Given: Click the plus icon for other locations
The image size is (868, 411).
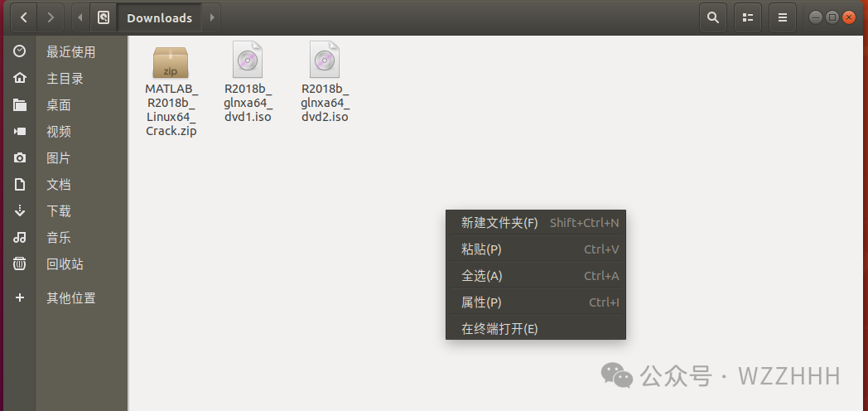Looking at the screenshot, I should tap(19, 298).
